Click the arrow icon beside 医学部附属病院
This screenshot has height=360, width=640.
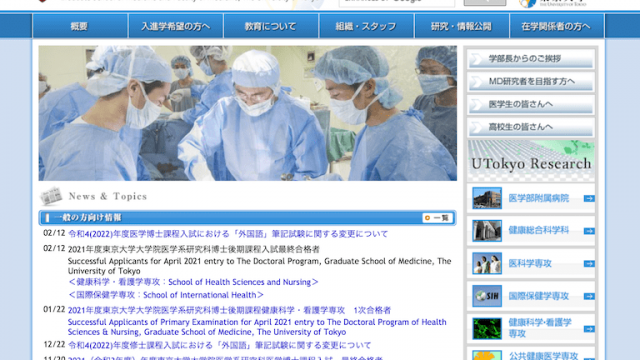coord(589,198)
